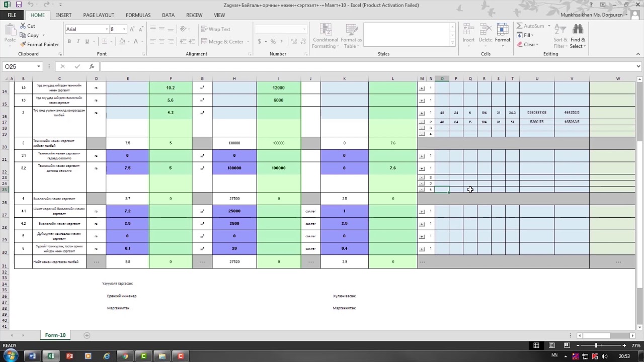This screenshot has width=644, height=362.
Task: Click Conditional Formatting button
Action: click(326, 36)
